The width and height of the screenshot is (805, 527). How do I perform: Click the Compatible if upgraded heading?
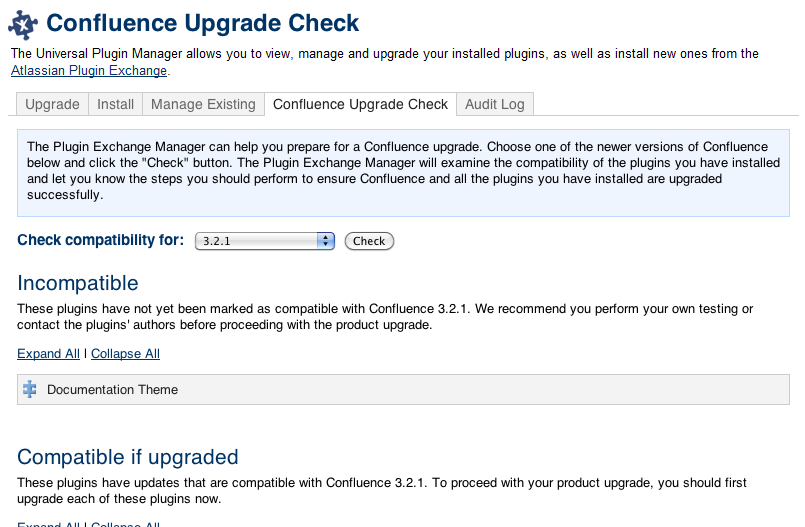pos(128,457)
